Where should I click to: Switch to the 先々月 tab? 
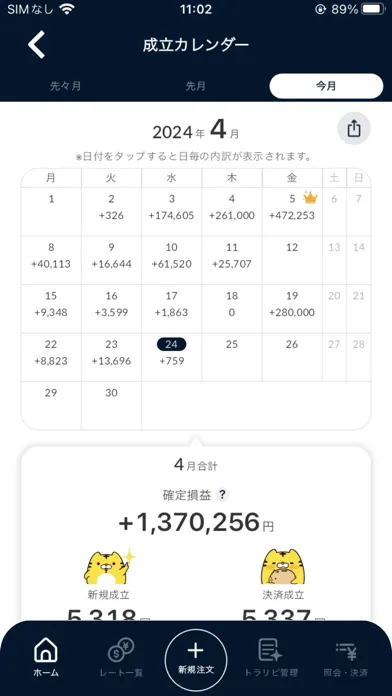click(65, 86)
